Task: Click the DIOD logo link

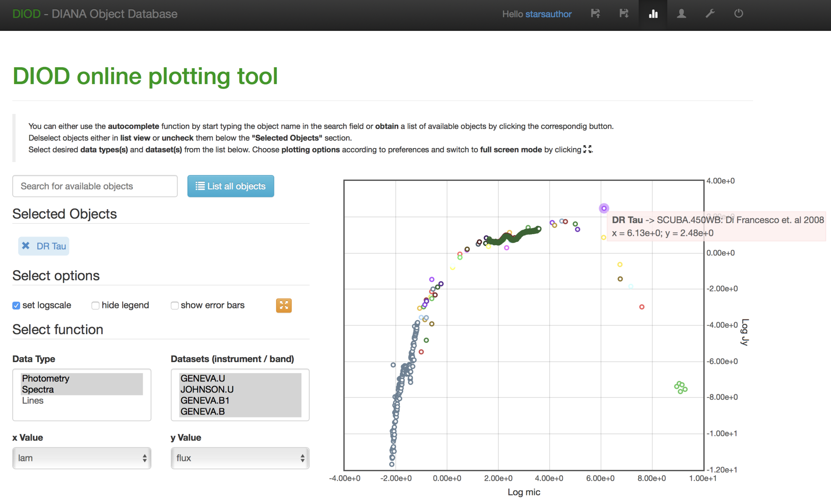Action: point(26,14)
